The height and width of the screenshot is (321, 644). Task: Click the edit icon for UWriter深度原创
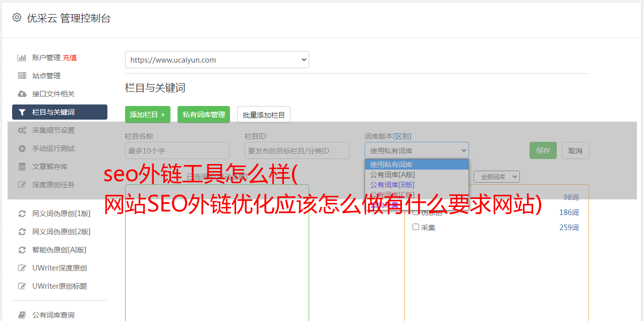[x=22, y=268]
